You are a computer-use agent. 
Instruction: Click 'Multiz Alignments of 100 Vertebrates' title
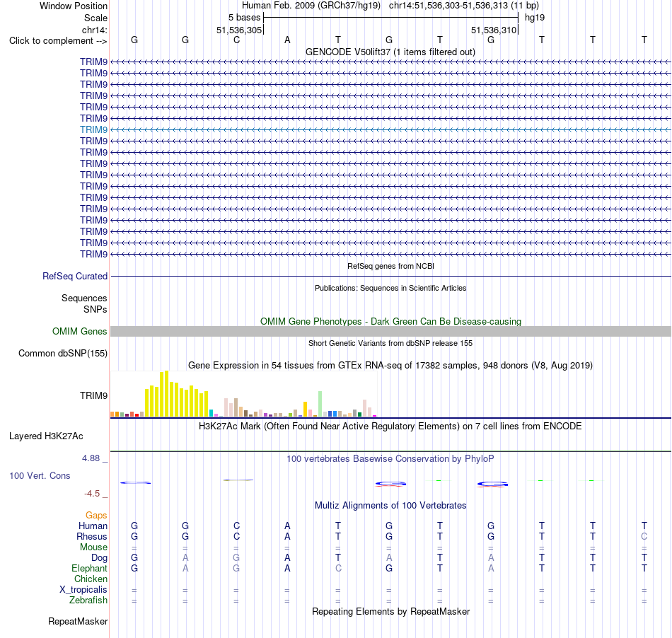(390, 505)
